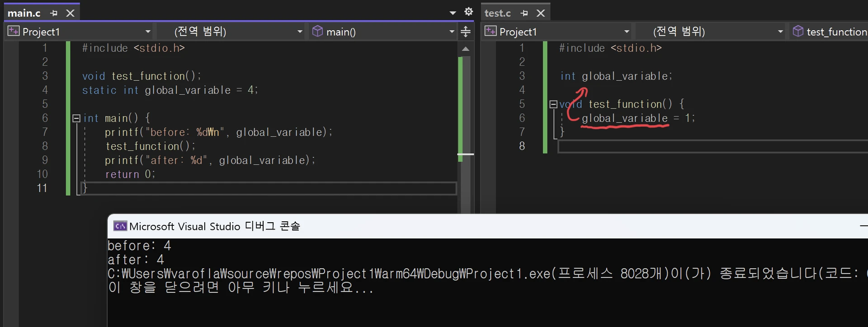The image size is (868, 327).
Task: Switch to the test.c tab
Action: click(x=498, y=13)
